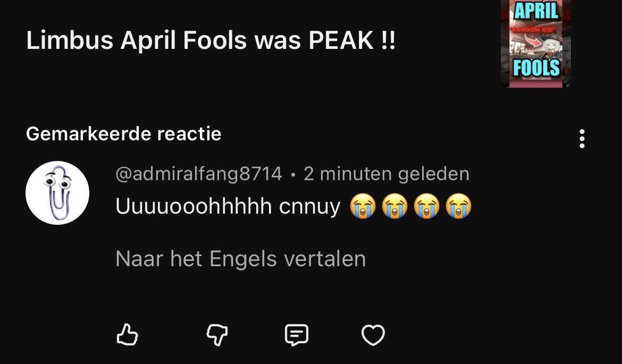This screenshot has width=622, height=364.
Task: Click the second crying emoji
Action: coord(394,207)
